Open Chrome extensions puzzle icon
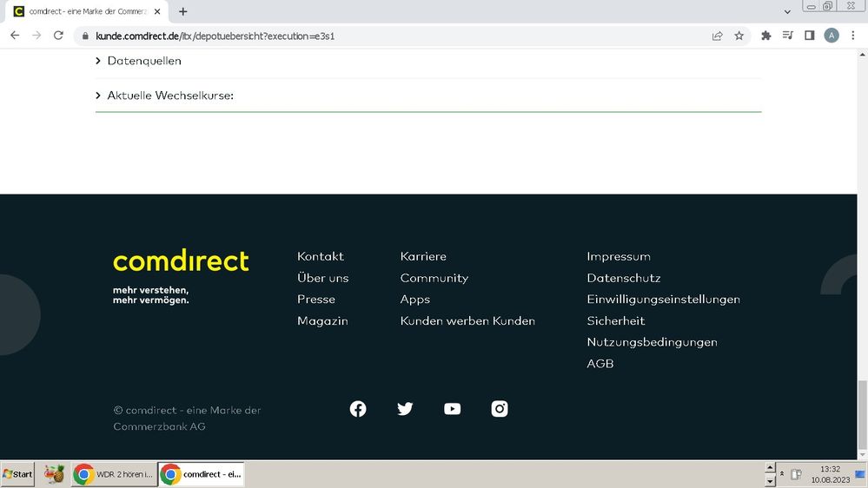This screenshot has width=868, height=488. (x=765, y=36)
